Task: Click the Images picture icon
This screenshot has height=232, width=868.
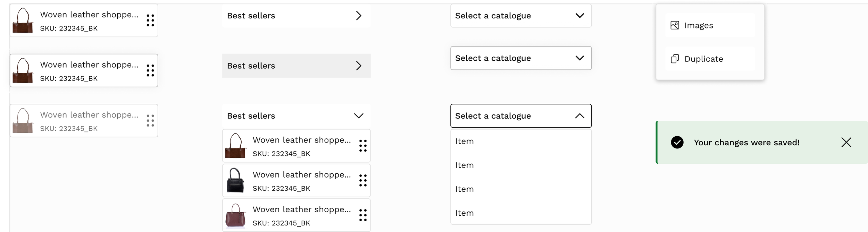Action: [675, 25]
